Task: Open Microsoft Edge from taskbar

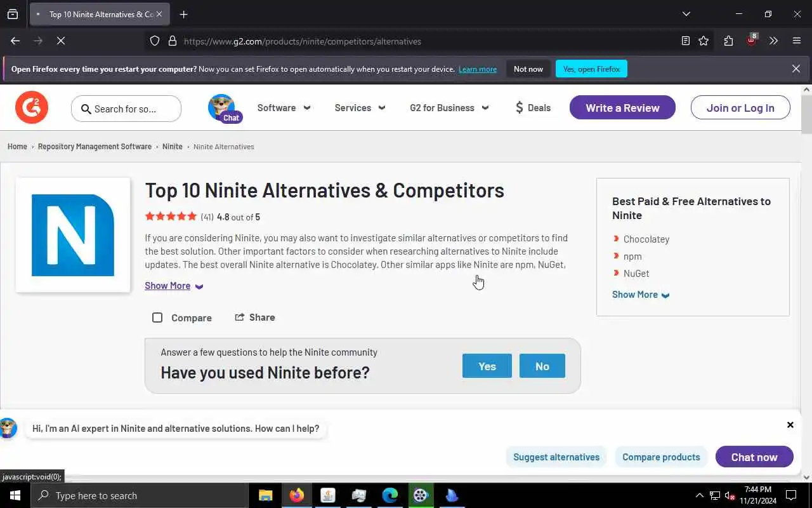Action: pos(390,495)
